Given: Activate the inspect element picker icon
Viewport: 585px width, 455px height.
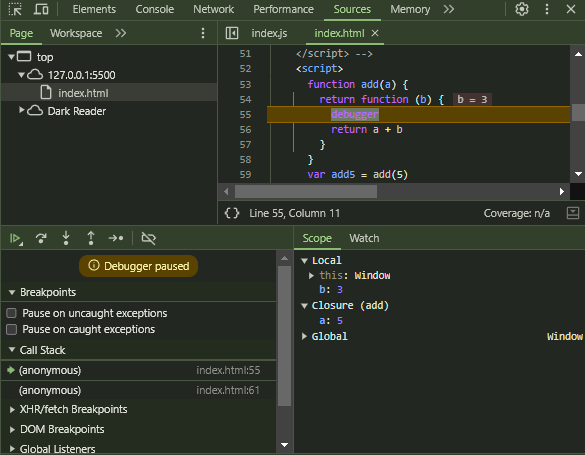Looking at the screenshot, I should [15, 9].
